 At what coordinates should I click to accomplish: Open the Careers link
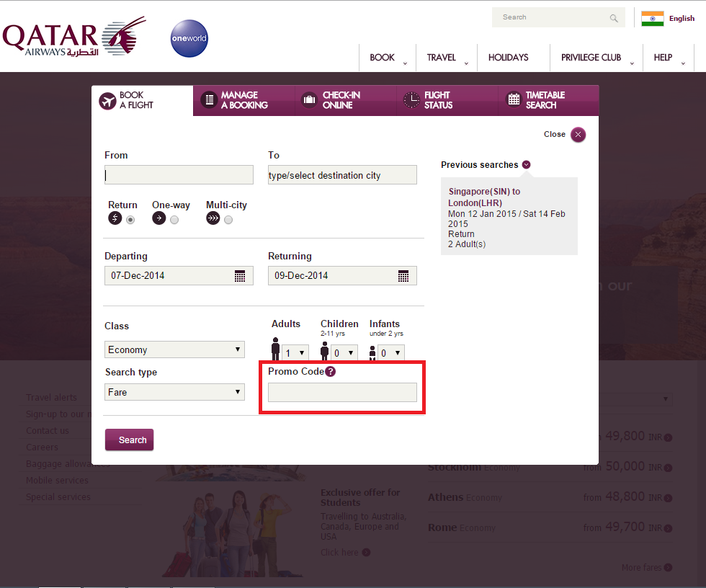pos(42,447)
